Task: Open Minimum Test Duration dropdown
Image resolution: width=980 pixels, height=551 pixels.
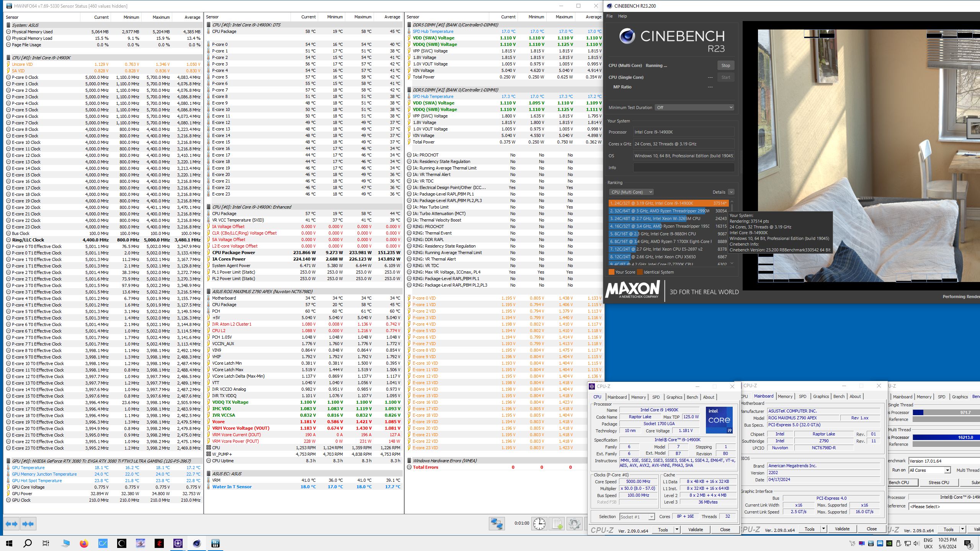Action: pos(694,108)
